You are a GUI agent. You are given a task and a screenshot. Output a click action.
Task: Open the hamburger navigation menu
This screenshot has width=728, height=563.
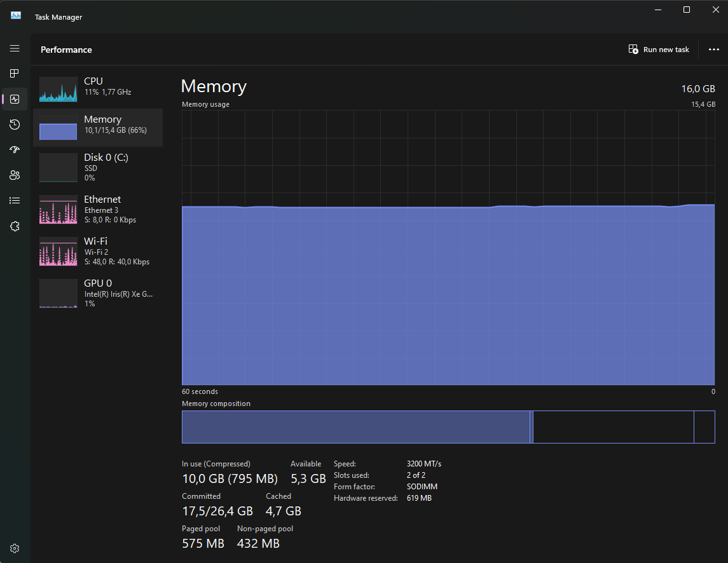[15, 48]
